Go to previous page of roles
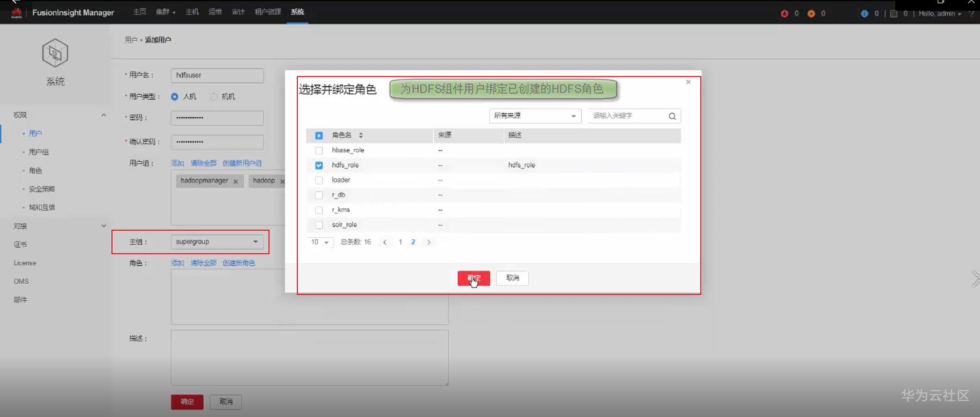Screen dimensions: 980x417 385,242
